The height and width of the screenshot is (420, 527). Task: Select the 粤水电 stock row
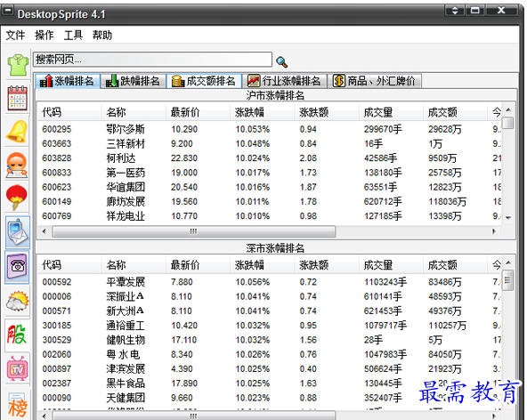coord(269,354)
